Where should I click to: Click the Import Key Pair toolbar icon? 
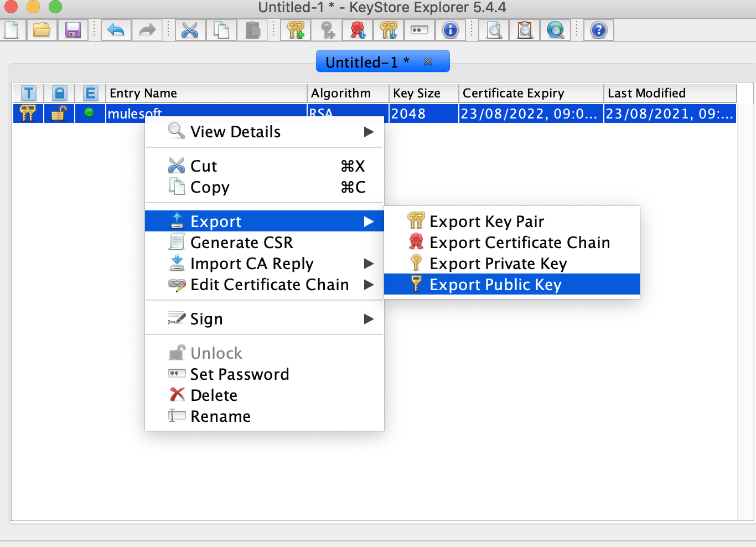pyautogui.click(x=389, y=30)
